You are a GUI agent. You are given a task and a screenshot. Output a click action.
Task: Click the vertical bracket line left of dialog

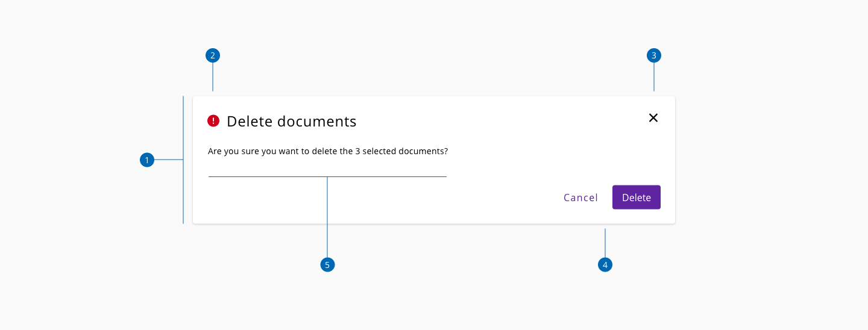[183, 160]
